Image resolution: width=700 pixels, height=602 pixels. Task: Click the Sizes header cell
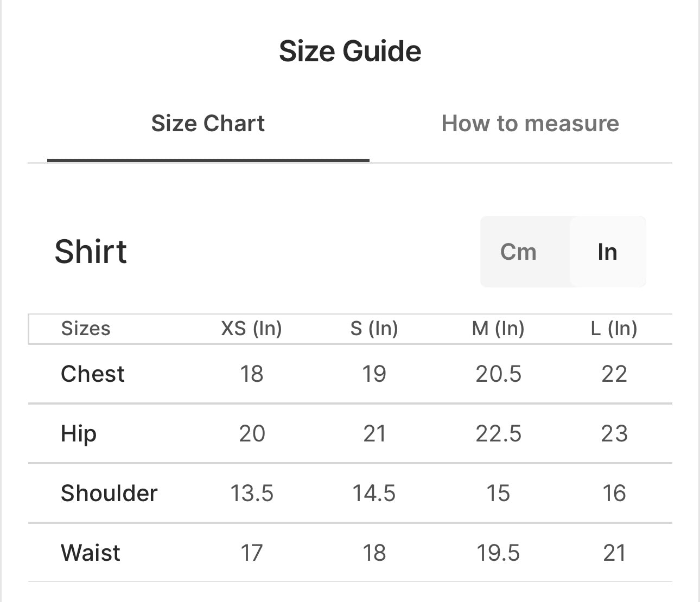point(86,329)
